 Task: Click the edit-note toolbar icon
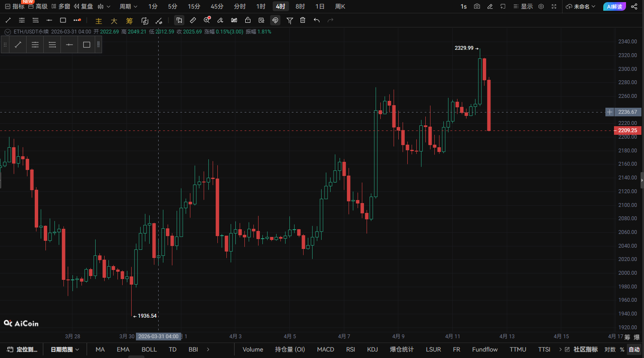click(x=262, y=20)
